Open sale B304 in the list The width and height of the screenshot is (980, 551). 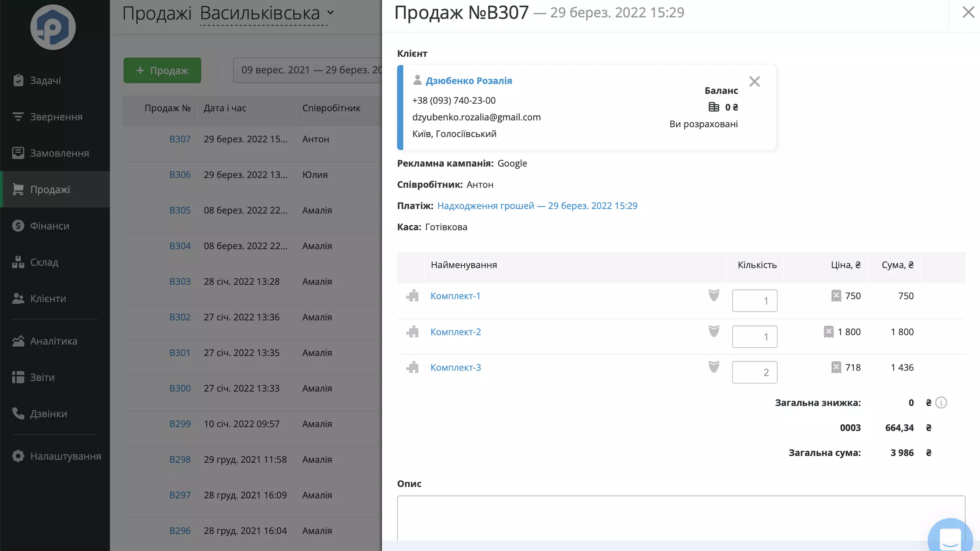pyautogui.click(x=180, y=246)
